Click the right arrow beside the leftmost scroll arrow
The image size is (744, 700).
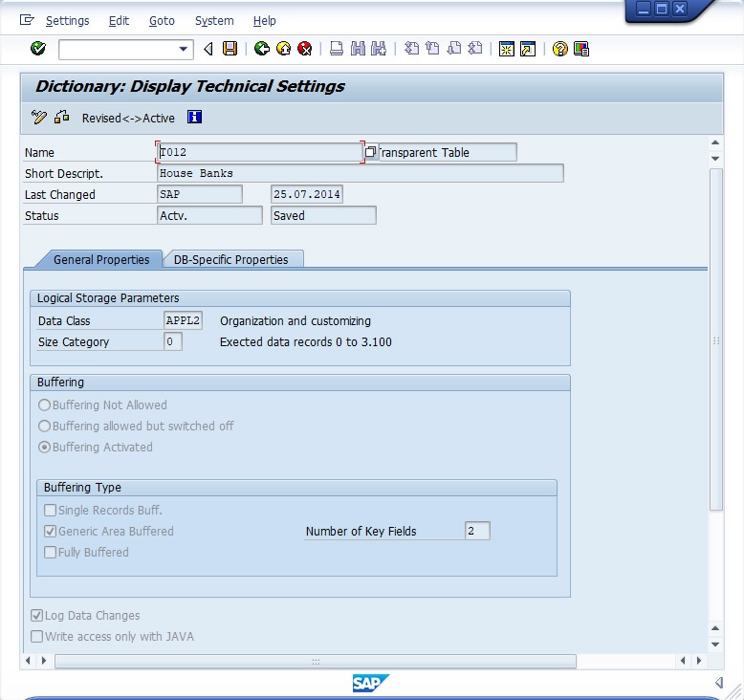point(44,660)
